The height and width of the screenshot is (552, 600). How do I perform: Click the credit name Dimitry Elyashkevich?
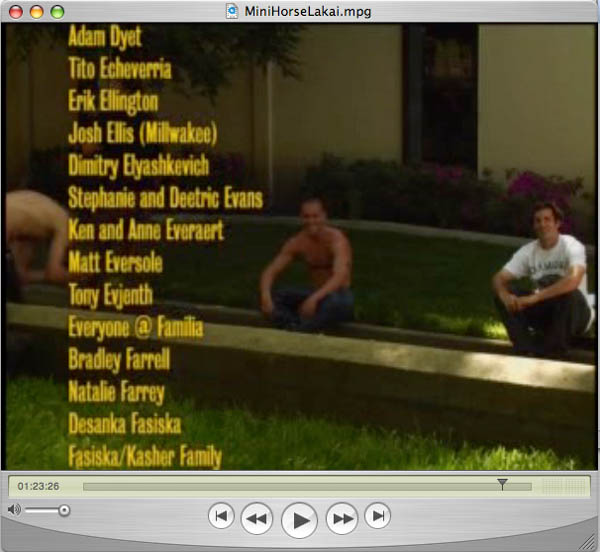point(139,166)
